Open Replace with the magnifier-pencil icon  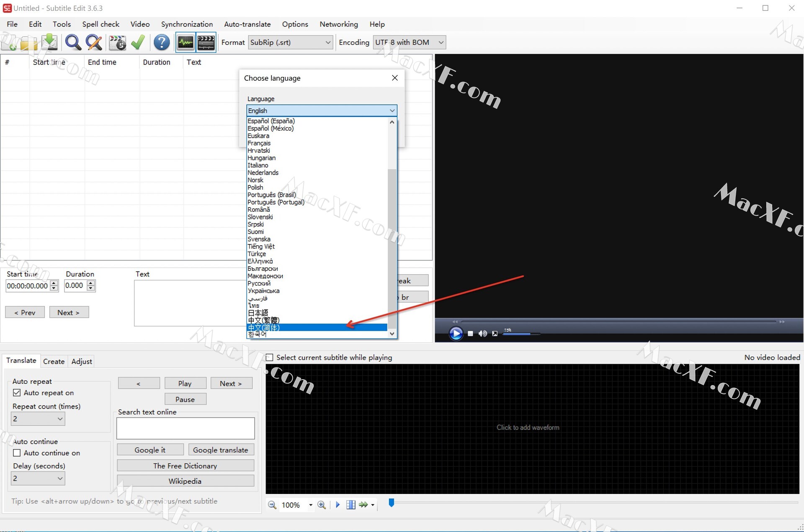pyautogui.click(x=94, y=42)
